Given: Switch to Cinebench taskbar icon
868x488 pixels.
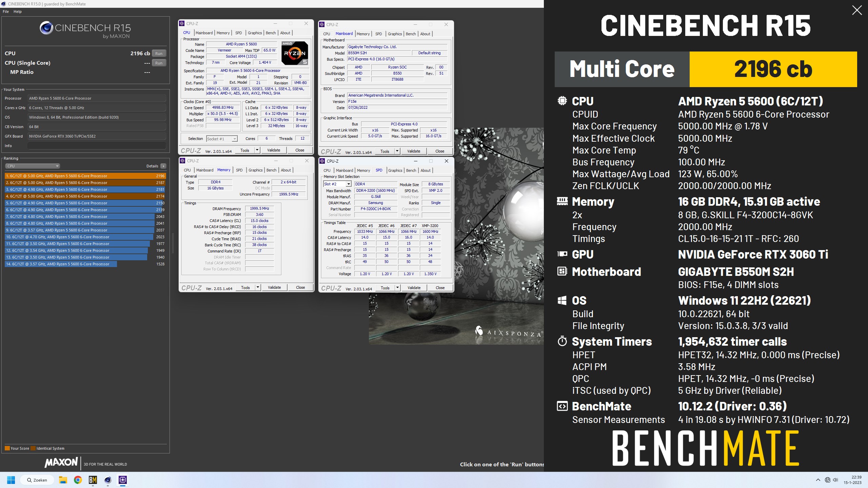Looking at the screenshot, I should (x=108, y=480).
